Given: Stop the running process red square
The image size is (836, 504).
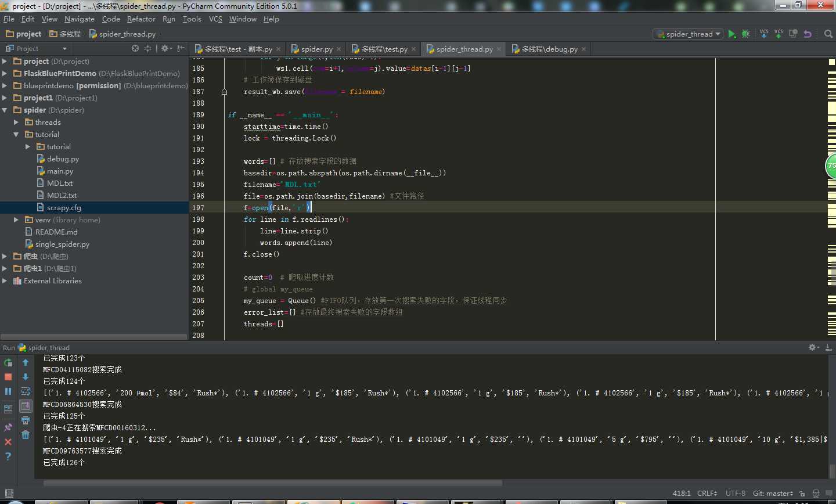Looking at the screenshot, I should [x=8, y=377].
